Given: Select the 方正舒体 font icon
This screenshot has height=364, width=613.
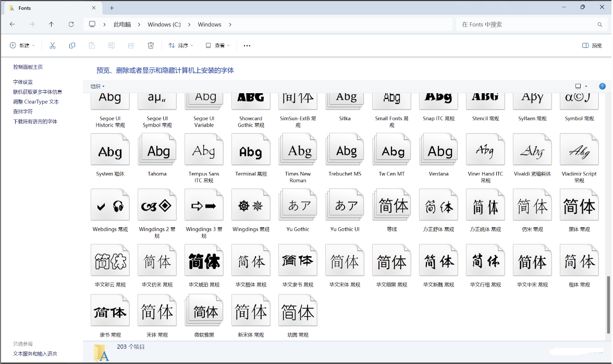Looking at the screenshot, I should (x=439, y=205).
